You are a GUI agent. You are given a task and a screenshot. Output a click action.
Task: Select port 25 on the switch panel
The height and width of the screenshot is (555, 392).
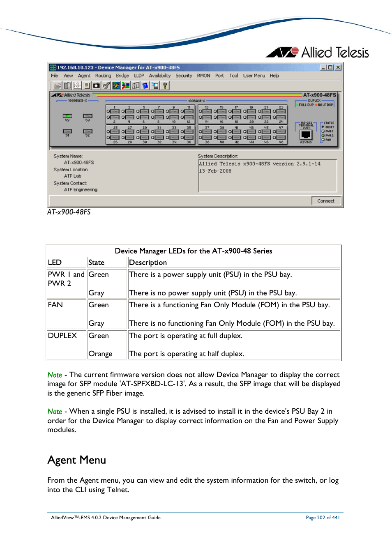(x=114, y=131)
